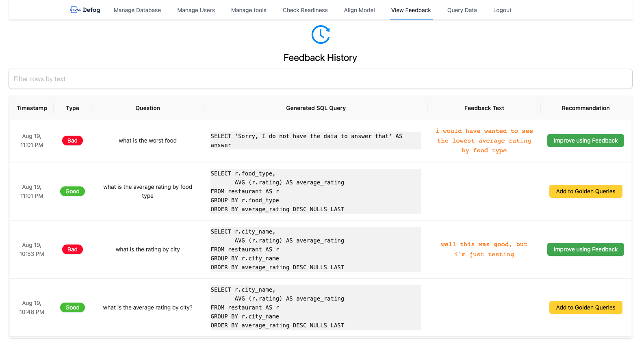
Task: Click Logout in the navigation bar
Action: click(502, 10)
